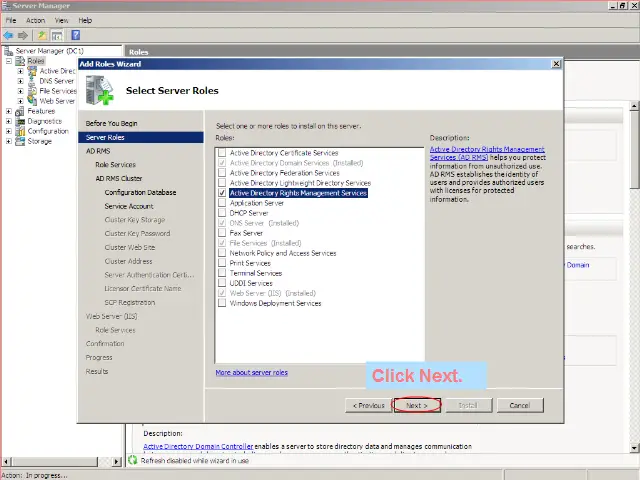Select the Server Roles wizard step

(141, 137)
